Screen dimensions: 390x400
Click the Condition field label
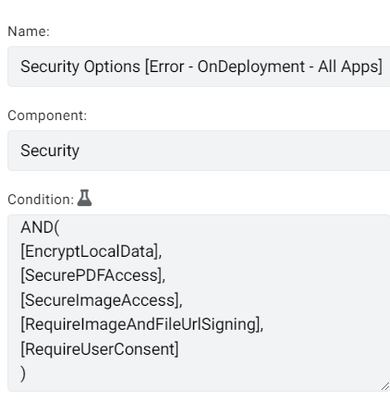tap(41, 200)
